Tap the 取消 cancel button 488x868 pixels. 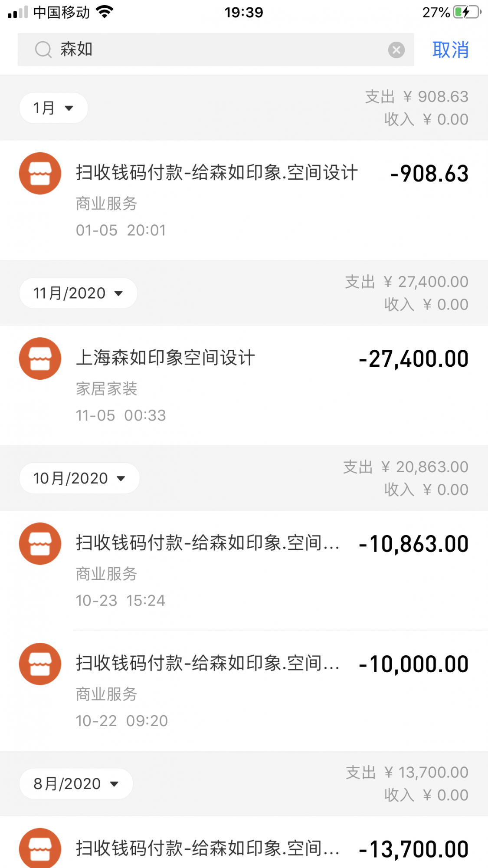point(450,50)
